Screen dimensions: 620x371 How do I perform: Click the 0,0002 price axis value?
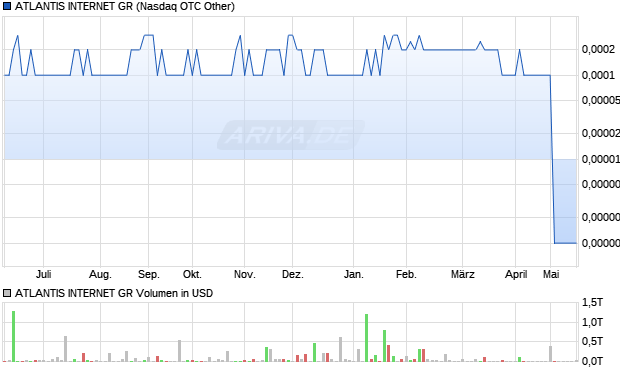pyautogui.click(x=598, y=49)
